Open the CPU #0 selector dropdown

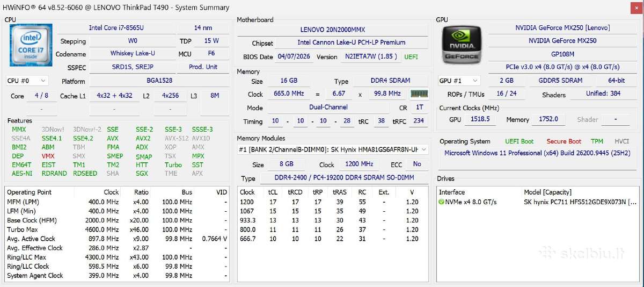27,81
